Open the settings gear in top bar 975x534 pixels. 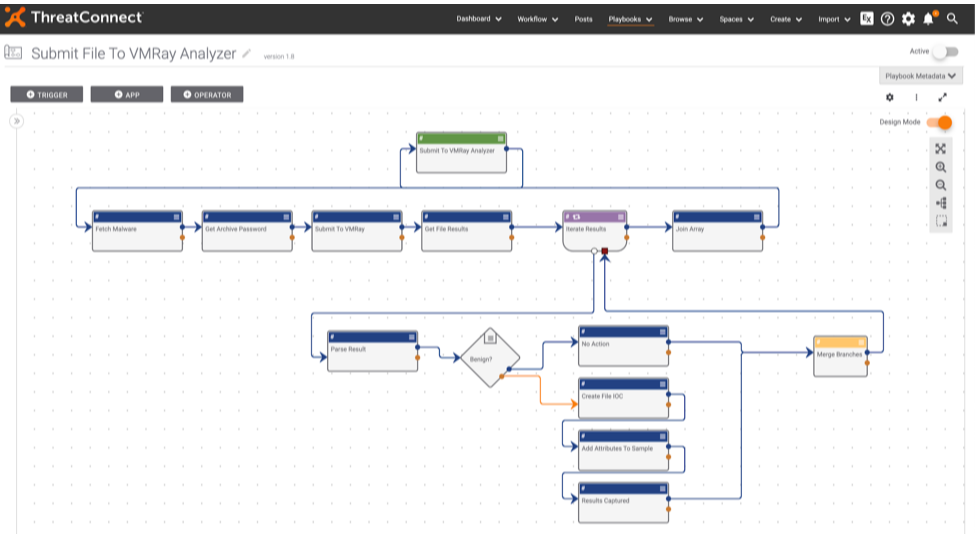[x=908, y=19]
